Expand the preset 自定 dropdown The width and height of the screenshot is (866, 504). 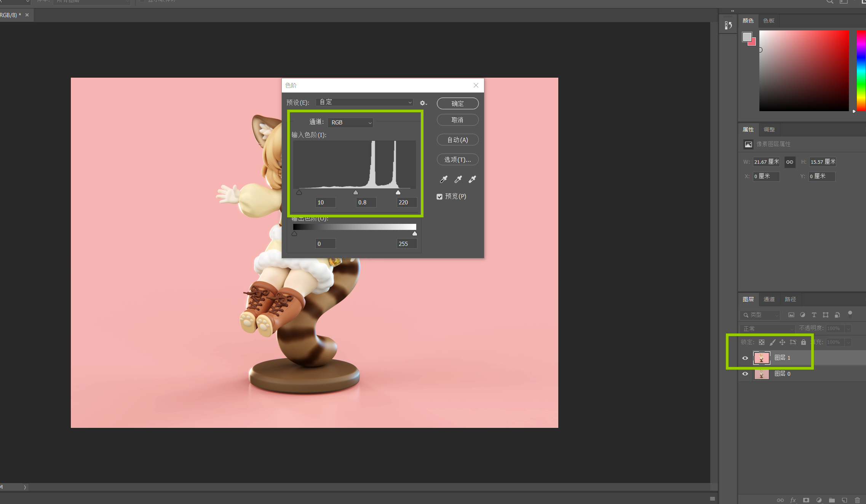tap(365, 102)
